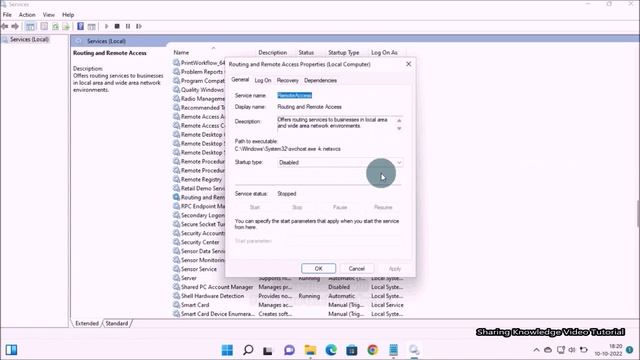640x360 pixels.
Task: Open the Startup type dropdown
Action: [340, 162]
